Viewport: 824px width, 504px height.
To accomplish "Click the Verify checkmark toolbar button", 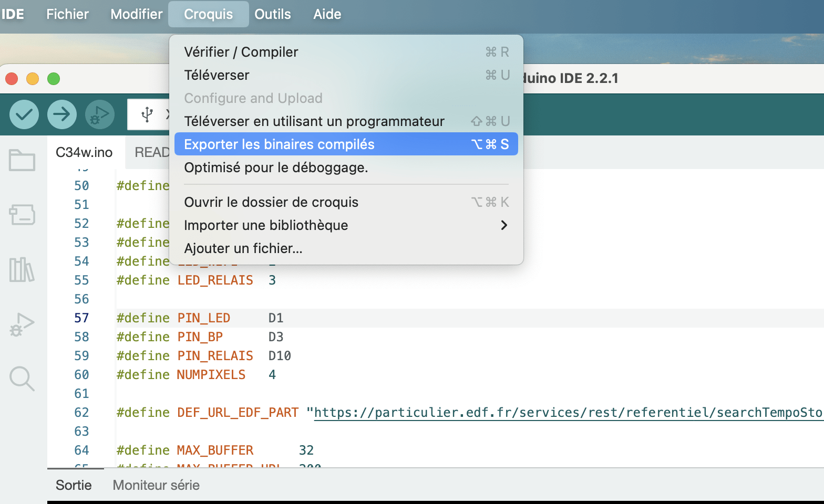I will coord(24,114).
